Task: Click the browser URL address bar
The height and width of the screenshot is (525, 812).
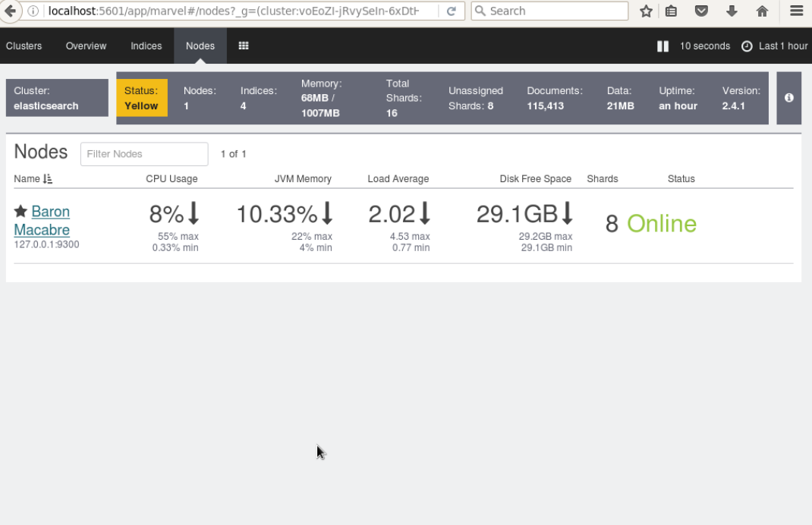Action: coord(233,11)
